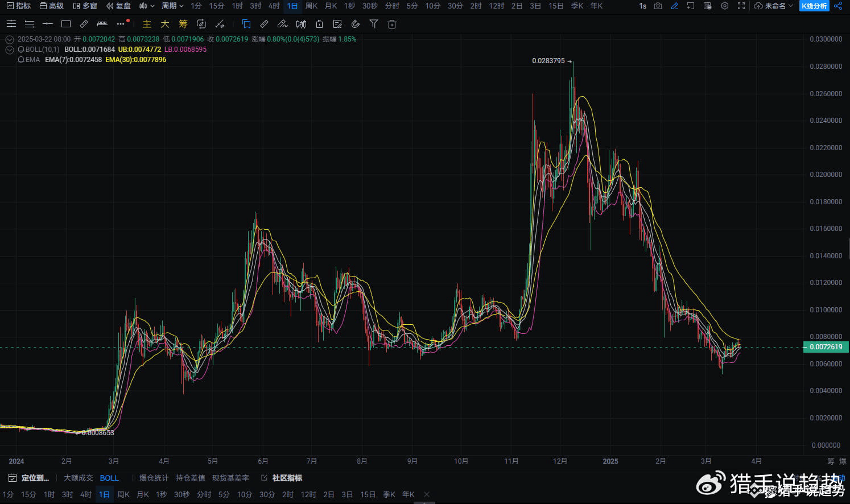Select 12时 interval in bottom bar
The height and width of the screenshot is (504, 850).
(308, 494)
